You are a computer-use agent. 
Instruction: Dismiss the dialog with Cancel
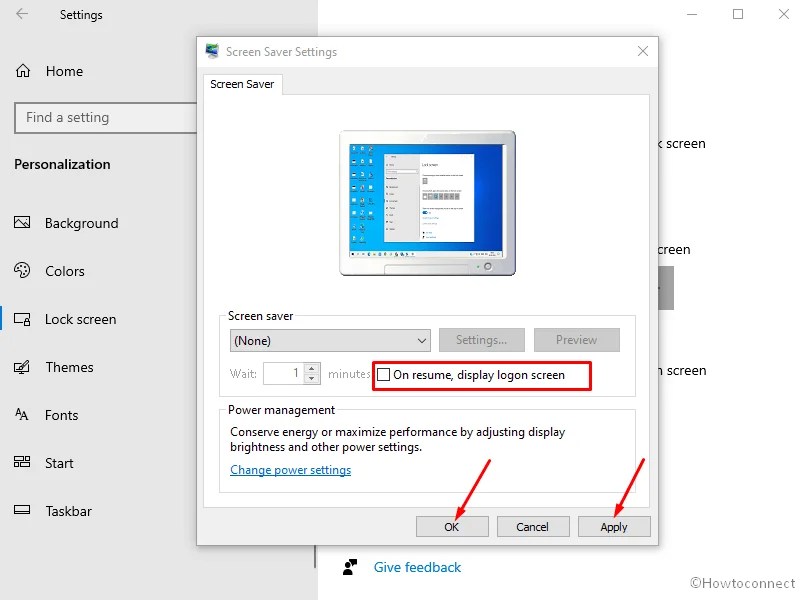click(x=533, y=526)
